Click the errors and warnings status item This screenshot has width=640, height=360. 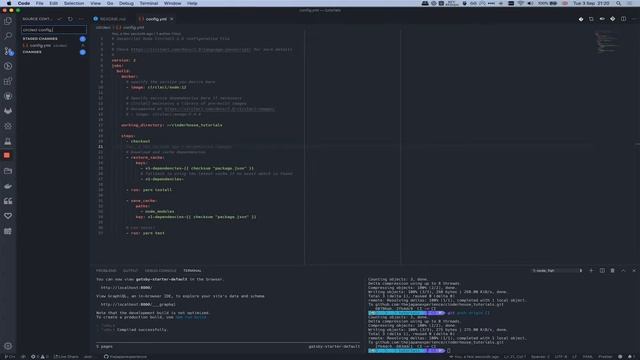(x=40, y=357)
